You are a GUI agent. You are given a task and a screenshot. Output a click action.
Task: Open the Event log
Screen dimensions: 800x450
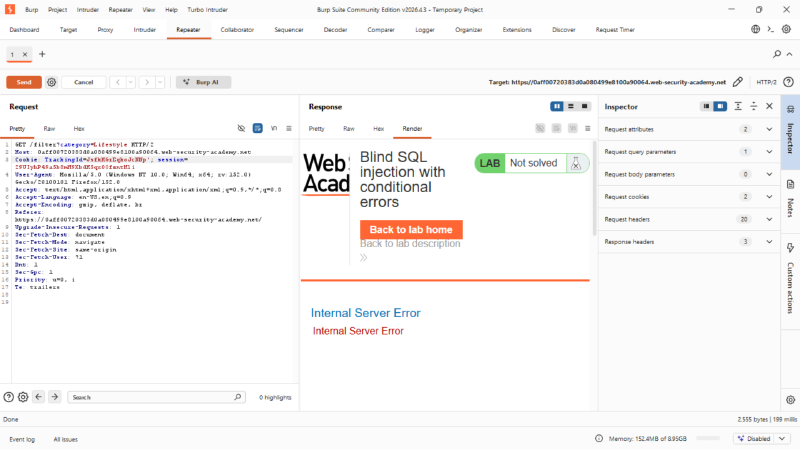pos(22,439)
